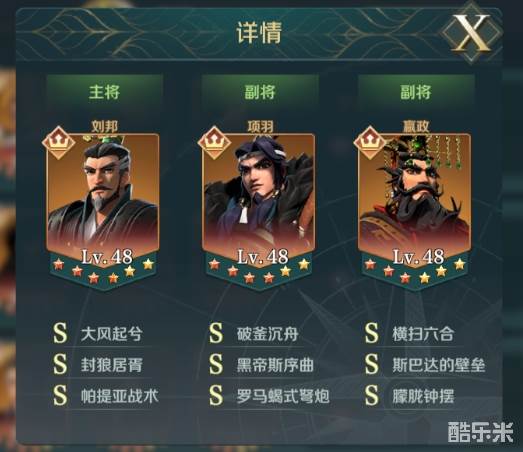Click the star rating under 嬴政's portrait
Screen dimensions: 523x452
pyautogui.click(x=415, y=270)
